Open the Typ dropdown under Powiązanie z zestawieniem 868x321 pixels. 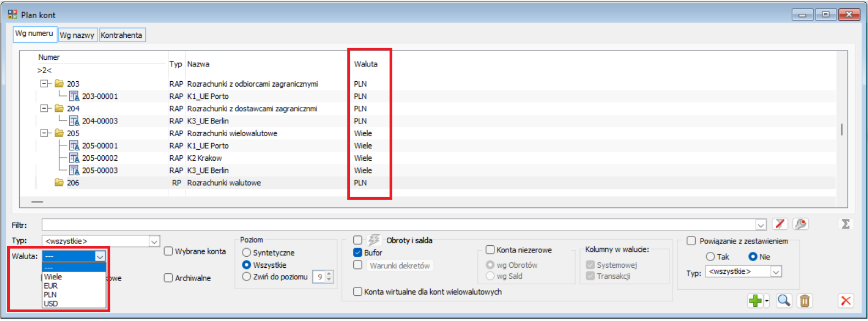[776, 272]
